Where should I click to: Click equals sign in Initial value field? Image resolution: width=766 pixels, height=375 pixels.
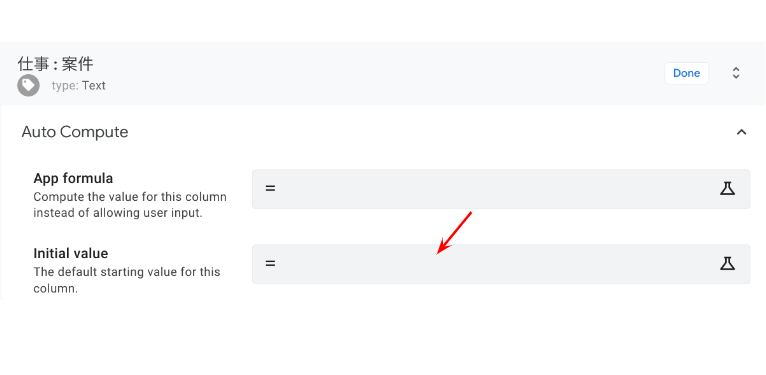tap(270, 264)
